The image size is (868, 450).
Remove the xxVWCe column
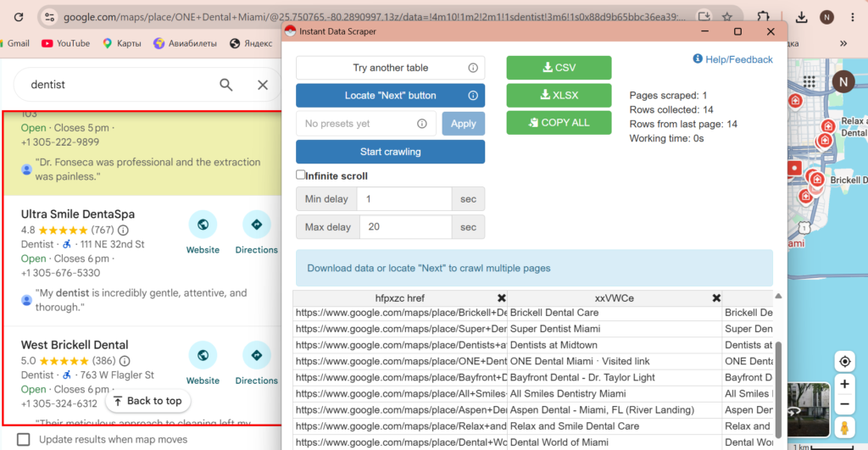click(716, 297)
